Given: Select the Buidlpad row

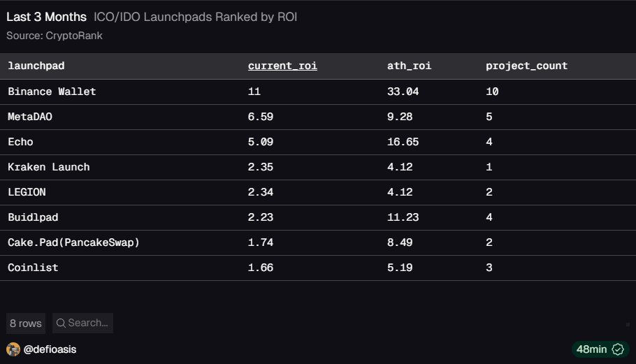Looking at the screenshot, I should (x=33, y=217).
